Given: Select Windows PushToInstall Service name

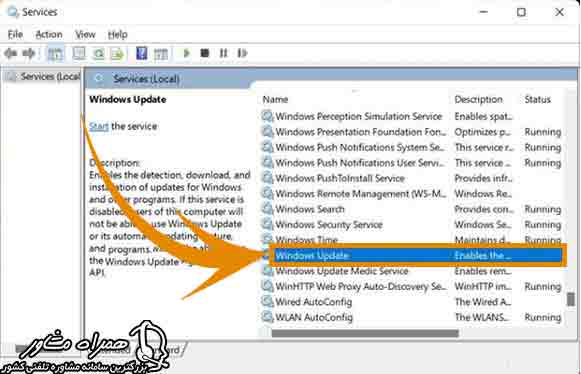Looking at the screenshot, I should click(x=340, y=178).
